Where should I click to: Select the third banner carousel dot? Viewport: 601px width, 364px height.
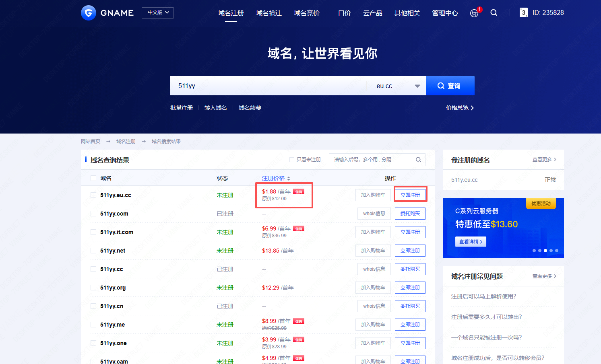tap(545, 251)
